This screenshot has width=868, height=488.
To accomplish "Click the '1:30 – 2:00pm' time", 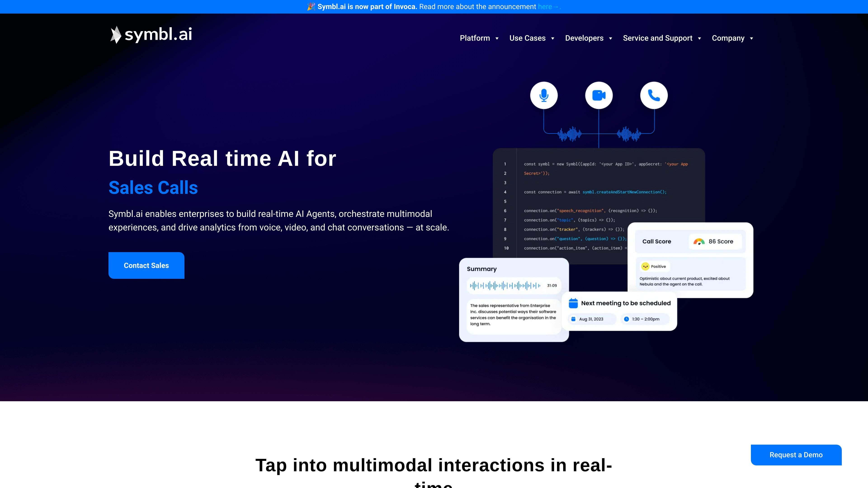I will point(646,319).
